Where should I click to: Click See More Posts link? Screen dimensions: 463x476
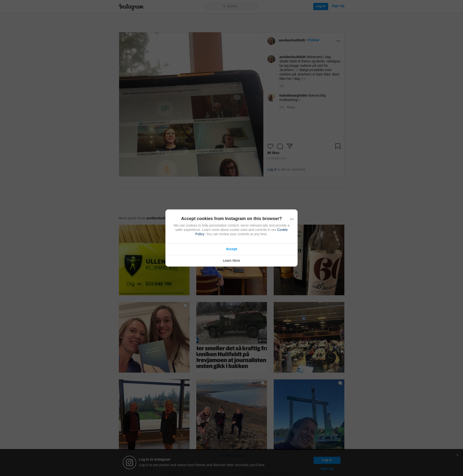click(x=231, y=456)
